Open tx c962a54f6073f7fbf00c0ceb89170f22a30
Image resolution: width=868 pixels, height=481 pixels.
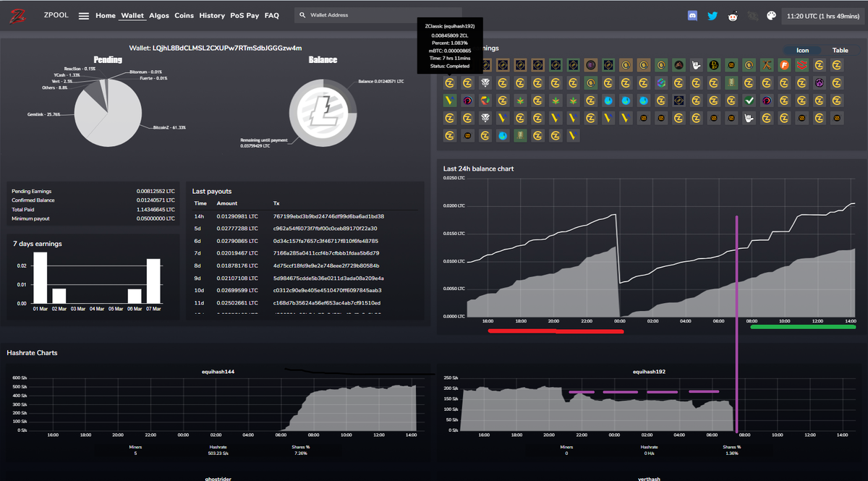tap(325, 229)
